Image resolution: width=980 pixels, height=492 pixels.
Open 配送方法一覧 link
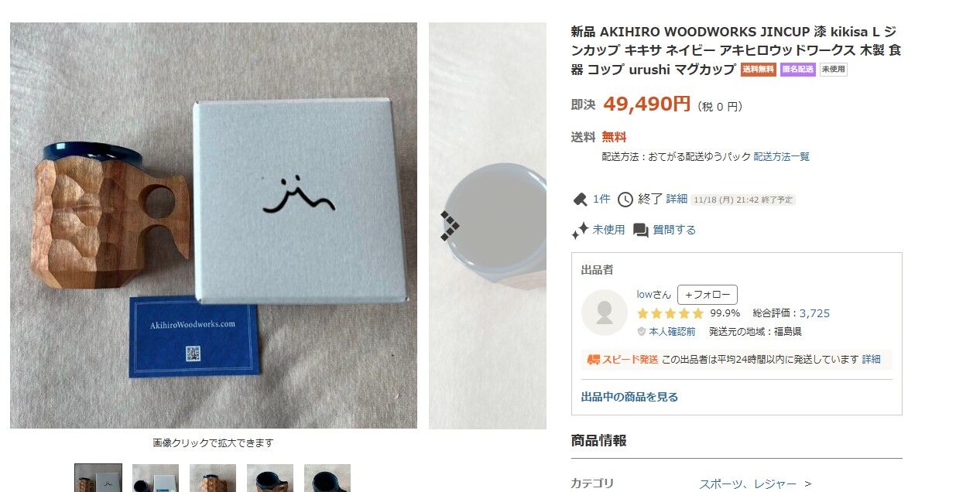[782, 156]
